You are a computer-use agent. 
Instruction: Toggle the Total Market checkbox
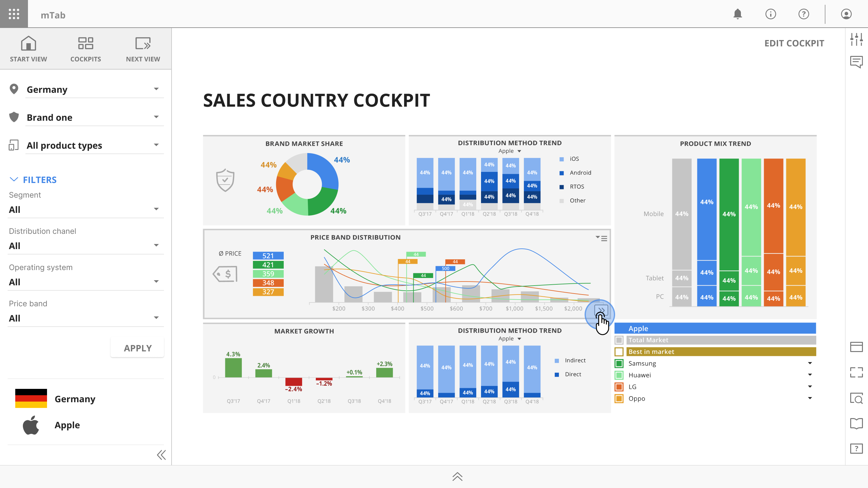tap(619, 340)
